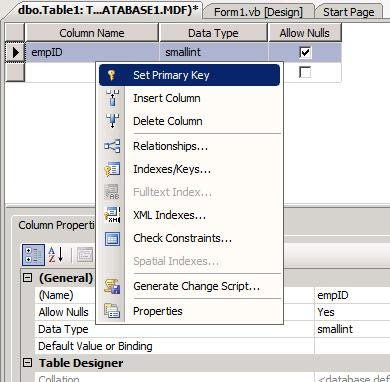Select the empID row selector arrow

(15, 52)
